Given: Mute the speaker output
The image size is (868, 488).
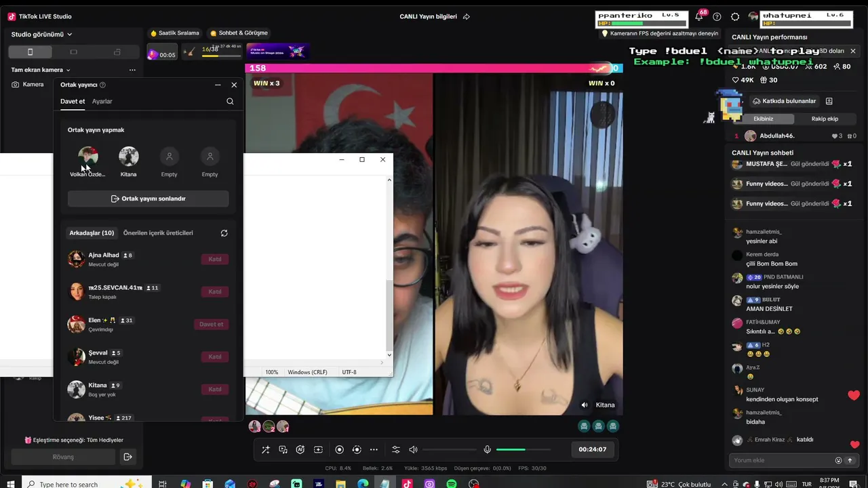Looking at the screenshot, I should point(413,449).
